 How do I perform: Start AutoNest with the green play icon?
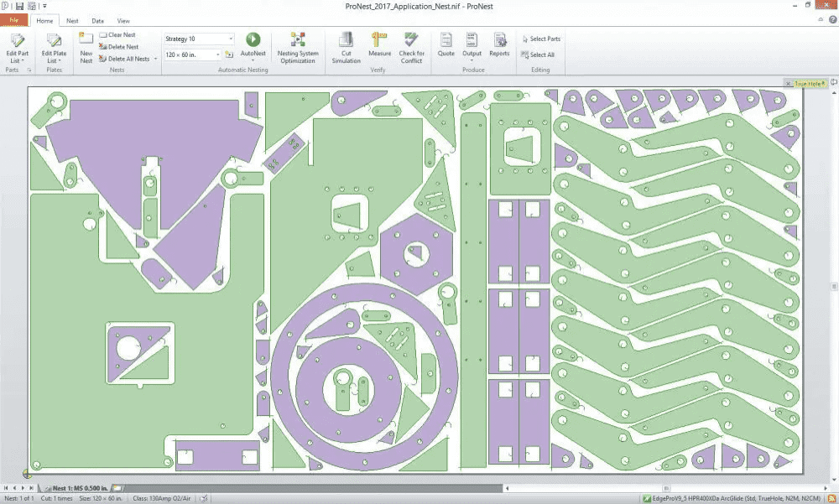253,39
